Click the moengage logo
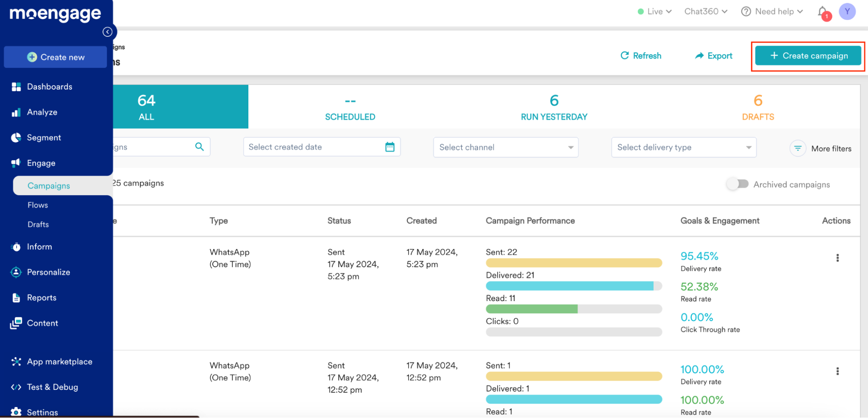Image resolution: width=868 pixels, height=418 pixels. coord(55,14)
